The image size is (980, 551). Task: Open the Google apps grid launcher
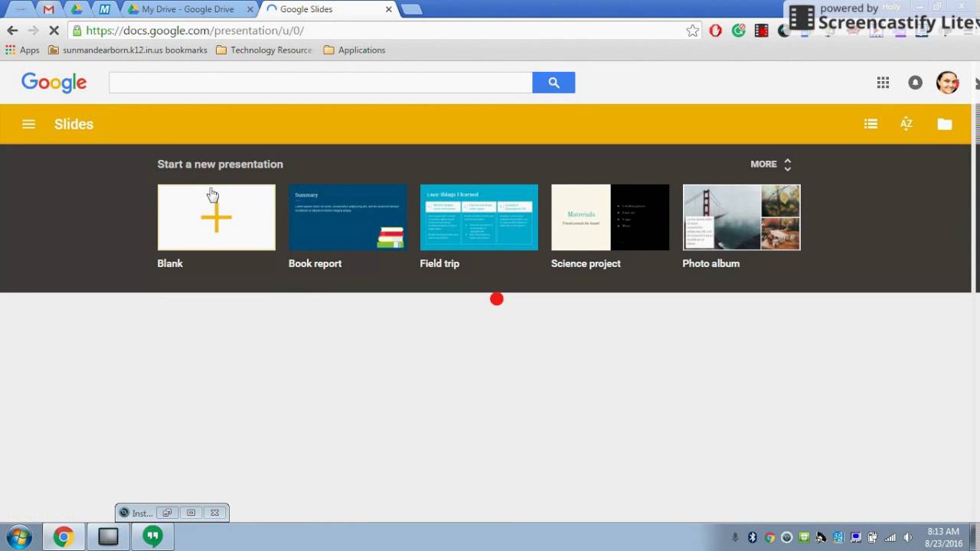[x=883, y=83]
